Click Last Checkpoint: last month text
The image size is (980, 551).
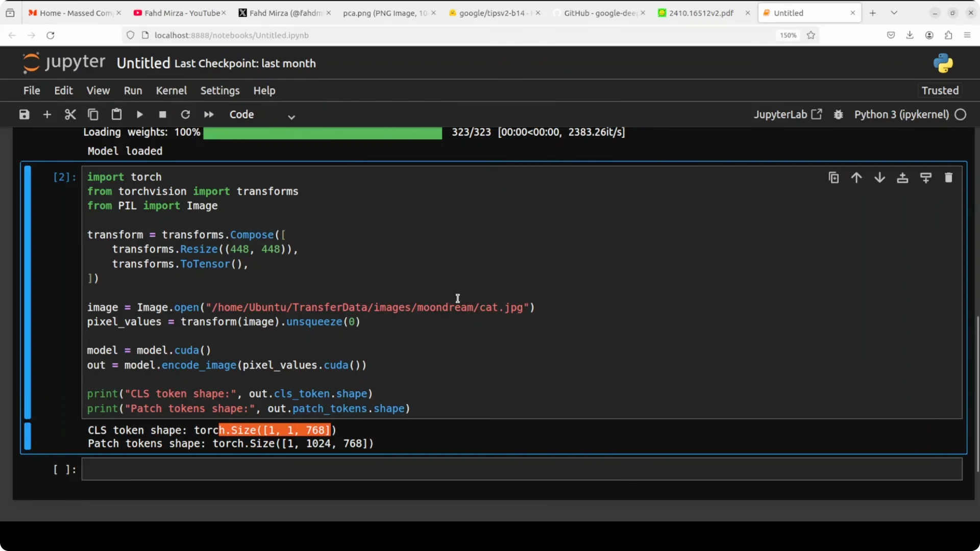[x=245, y=63]
